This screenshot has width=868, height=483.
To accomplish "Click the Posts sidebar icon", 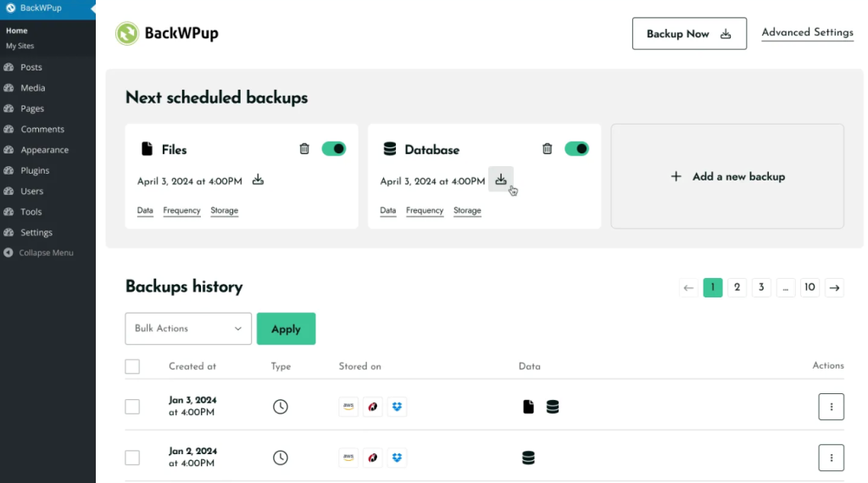I will point(8,67).
